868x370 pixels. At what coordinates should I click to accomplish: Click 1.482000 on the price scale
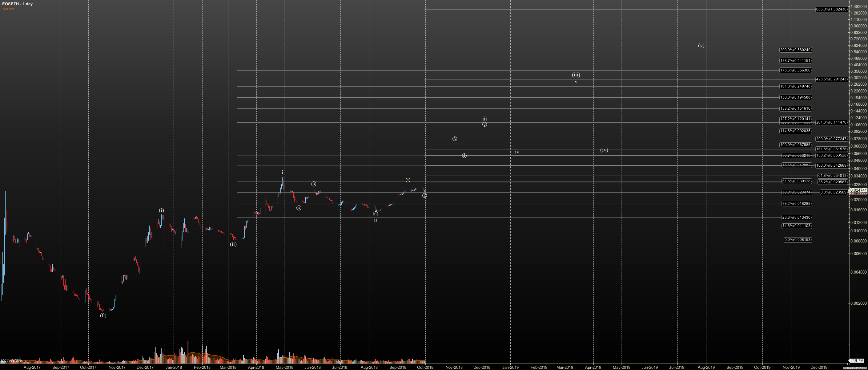858,7
